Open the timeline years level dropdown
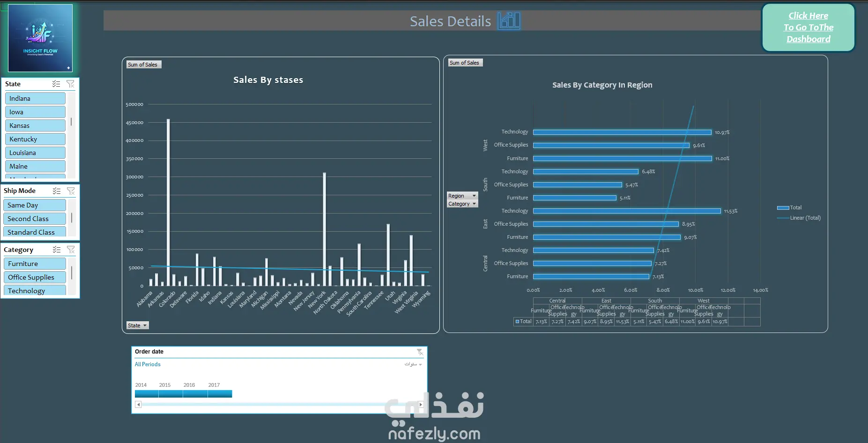The height and width of the screenshot is (443, 868). 414,364
